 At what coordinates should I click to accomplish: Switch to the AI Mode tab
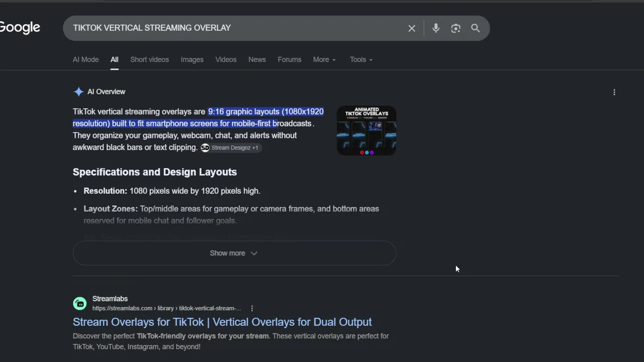pyautogui.click(x=86, y=59)
